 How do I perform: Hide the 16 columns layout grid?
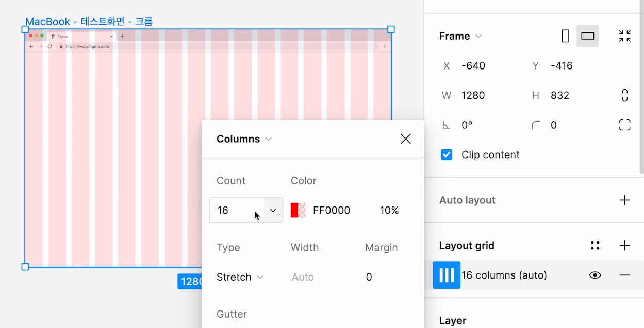click(595, 275)
